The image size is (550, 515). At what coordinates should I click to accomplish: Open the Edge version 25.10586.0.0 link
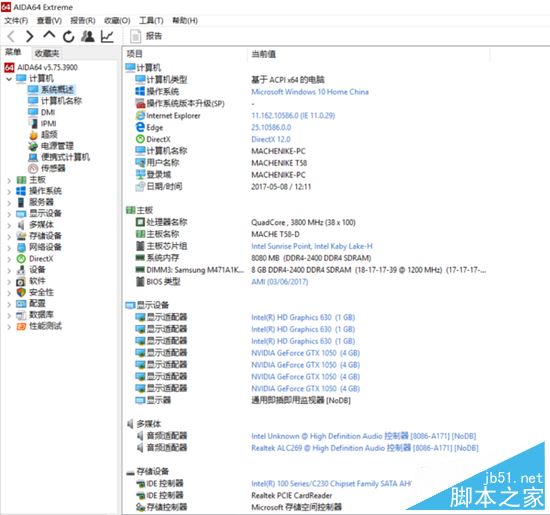click(271, 127)
